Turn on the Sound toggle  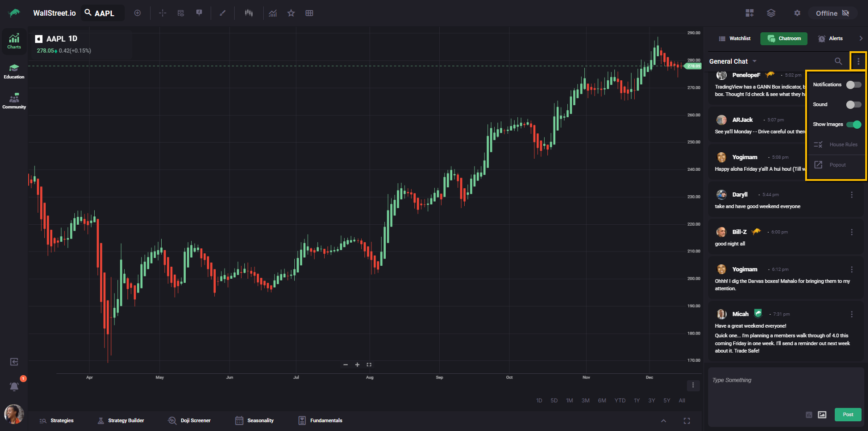pos(853,105)
